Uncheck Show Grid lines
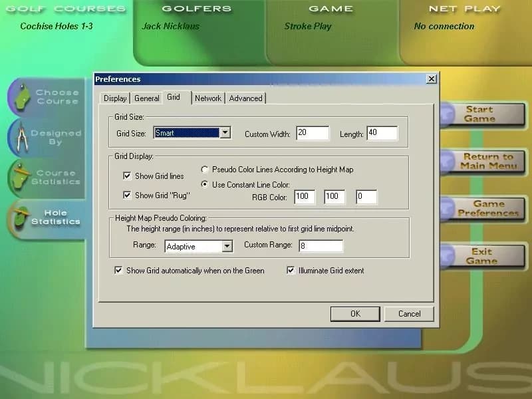 [x=126, y=176]
